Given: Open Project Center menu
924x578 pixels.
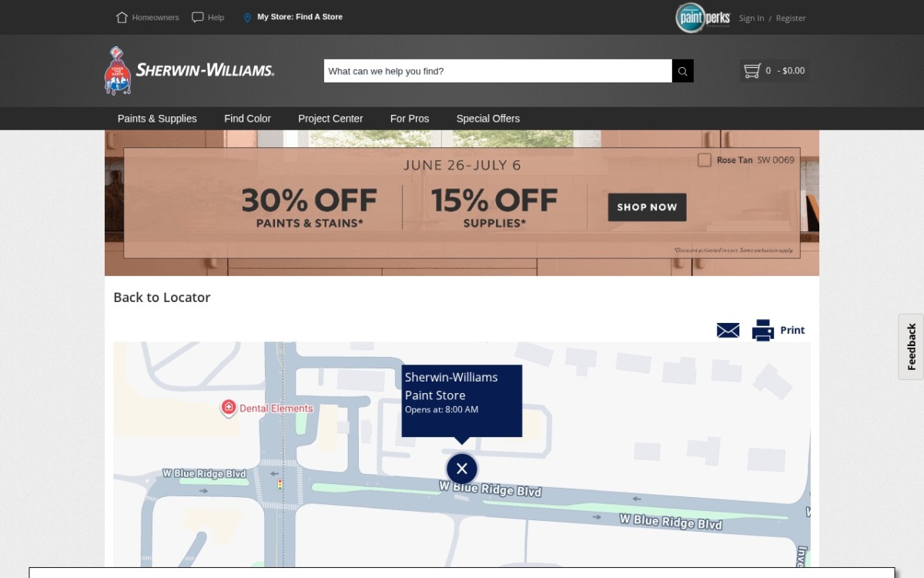Looking at the screenshot, I should pos(330,119).
